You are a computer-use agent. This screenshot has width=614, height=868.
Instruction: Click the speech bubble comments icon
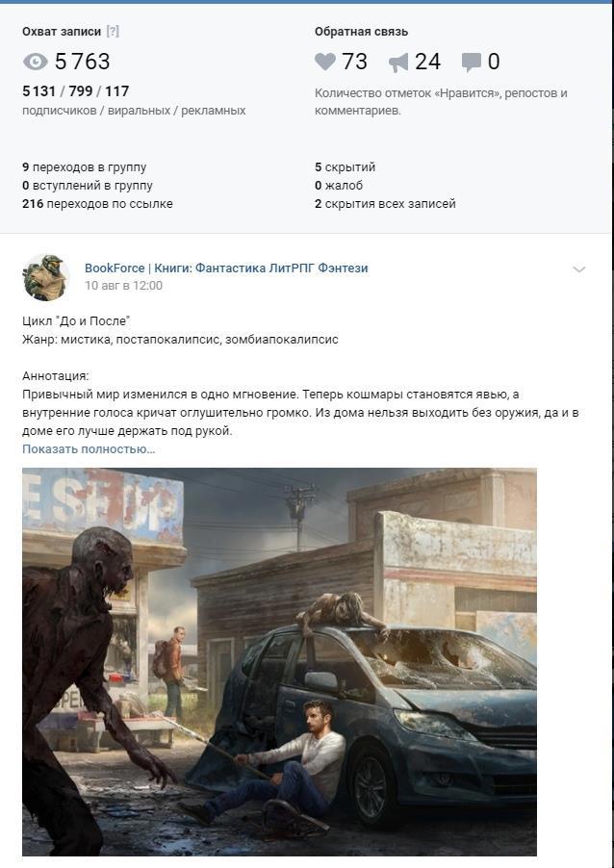click(x=472, y=63)
